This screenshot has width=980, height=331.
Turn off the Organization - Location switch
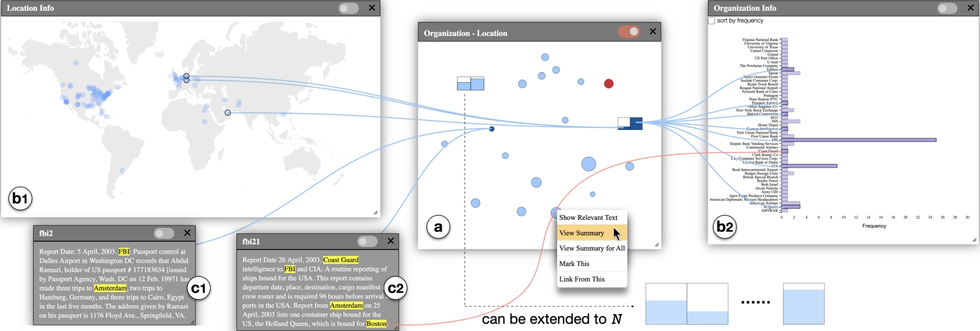point(629,32)
